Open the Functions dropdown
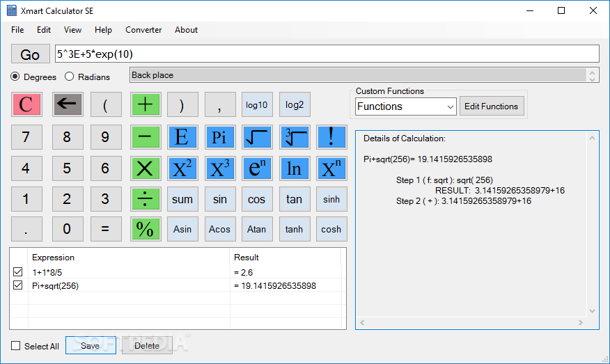 [x=406, y=106]
